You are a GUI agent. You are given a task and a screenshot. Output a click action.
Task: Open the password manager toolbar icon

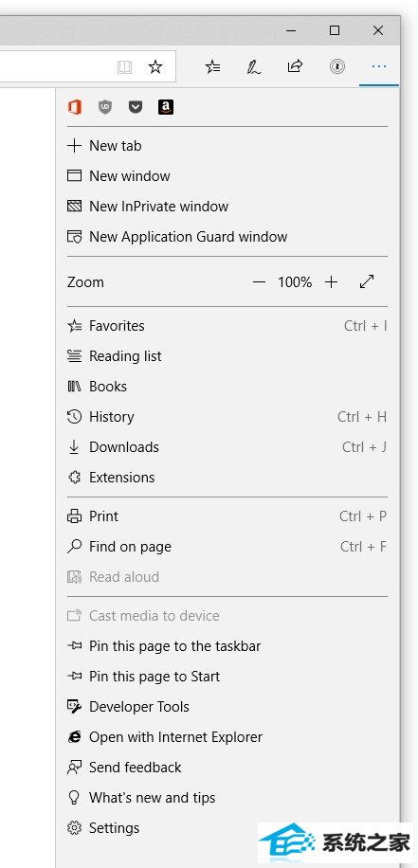[x=336, y=67]
